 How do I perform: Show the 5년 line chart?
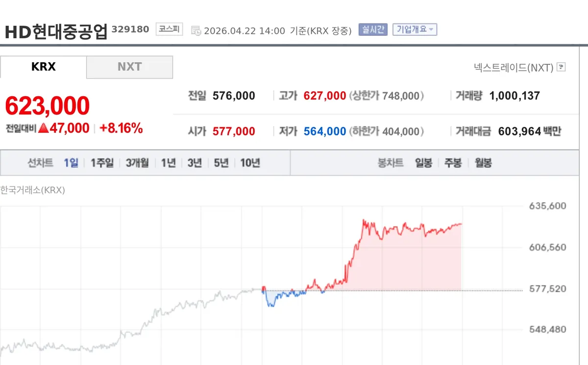pyautogui.click(x=221, y=163)
